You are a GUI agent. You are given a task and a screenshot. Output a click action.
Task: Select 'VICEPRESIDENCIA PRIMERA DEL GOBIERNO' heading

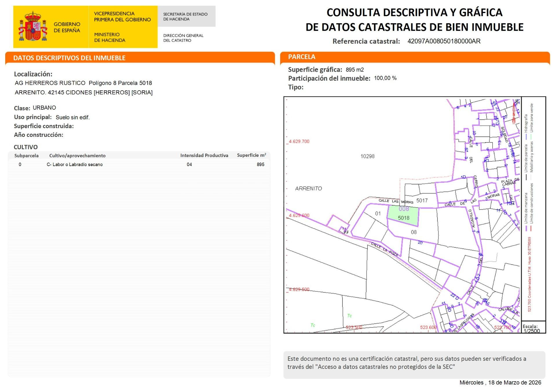point(122,16)
